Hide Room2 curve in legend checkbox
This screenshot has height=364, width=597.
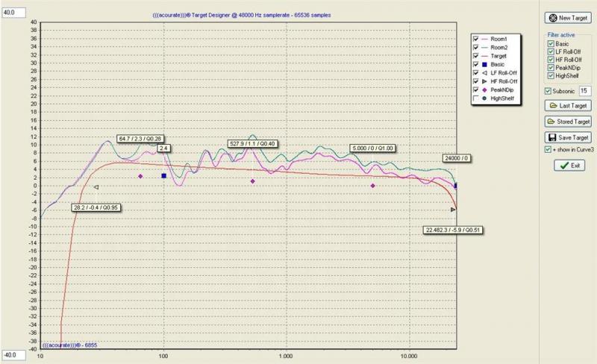(x=475, y=47)
